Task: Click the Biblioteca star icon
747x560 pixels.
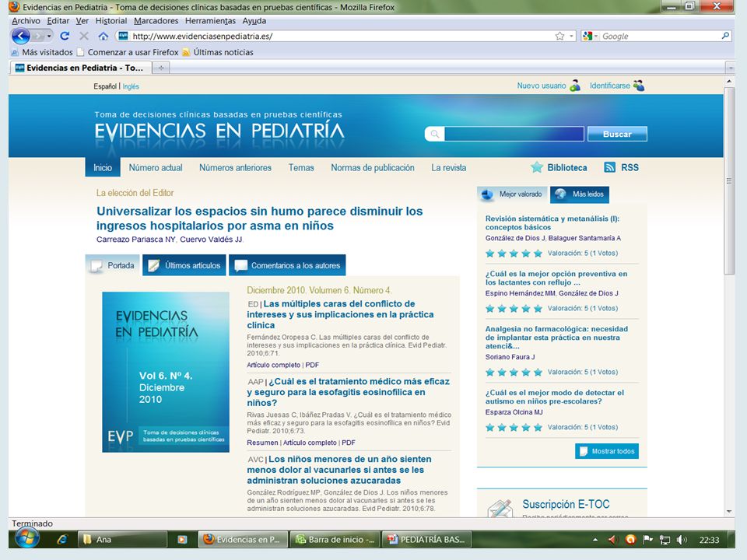Action: tap(537, 167)
